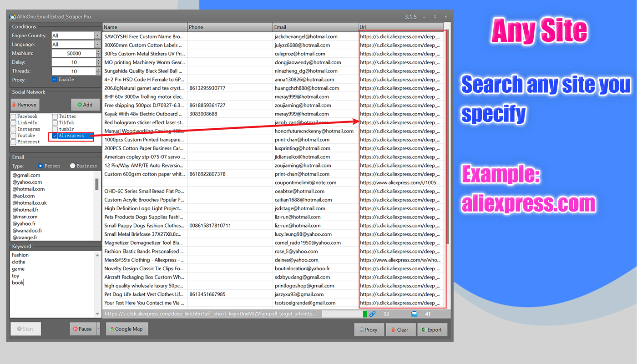The width and height of the screenshot is (637, 364).
Task: Enable the Facebook checkbox
Action: pos(12,116)
